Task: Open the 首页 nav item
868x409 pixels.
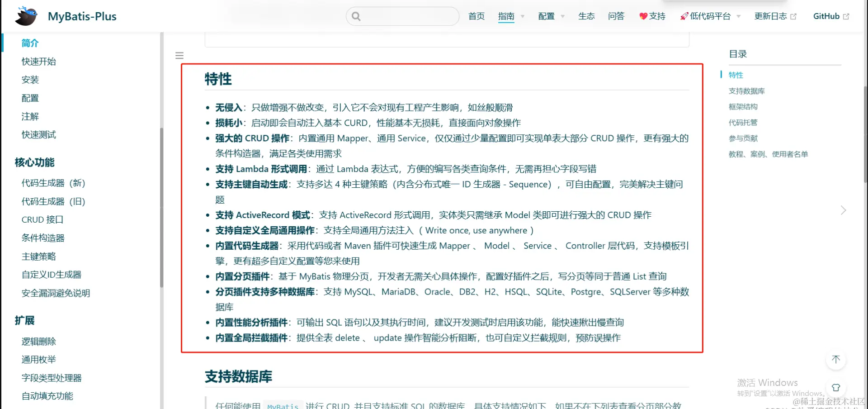Action: [x=476, y=16]
